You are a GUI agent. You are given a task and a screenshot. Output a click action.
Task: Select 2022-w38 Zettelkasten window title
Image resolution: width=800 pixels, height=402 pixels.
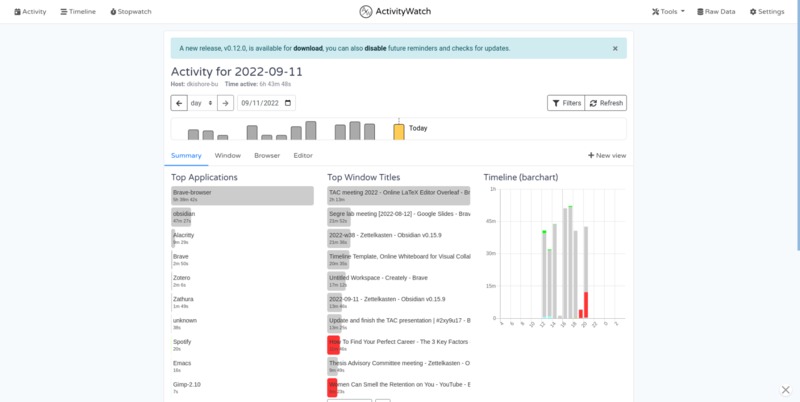point(398,239)
